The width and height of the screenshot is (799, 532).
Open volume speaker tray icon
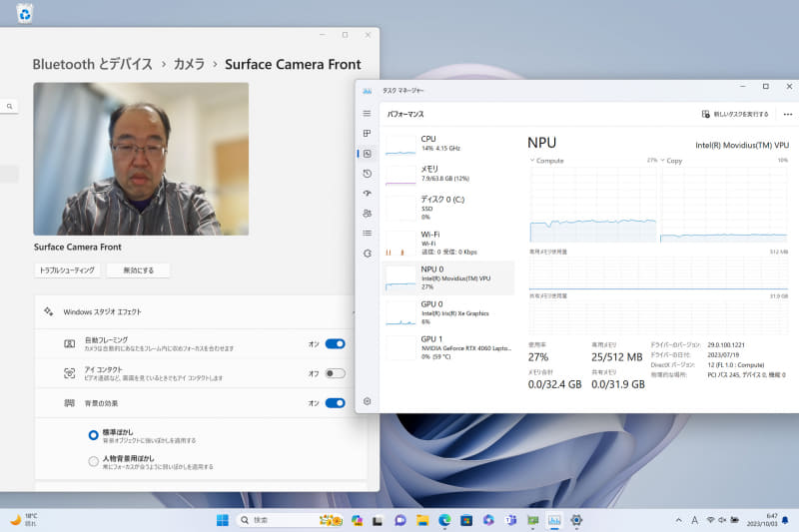tap(722, 520)
